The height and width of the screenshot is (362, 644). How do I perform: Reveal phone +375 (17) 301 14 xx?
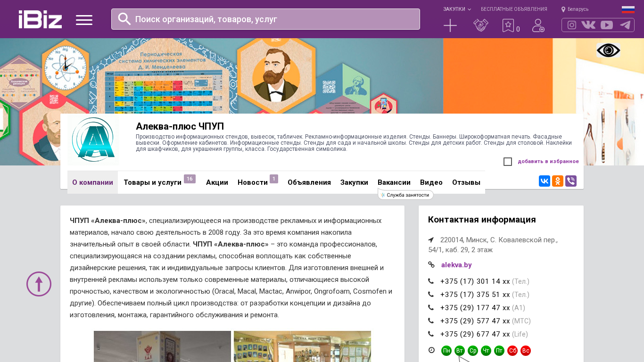(475, 281)
